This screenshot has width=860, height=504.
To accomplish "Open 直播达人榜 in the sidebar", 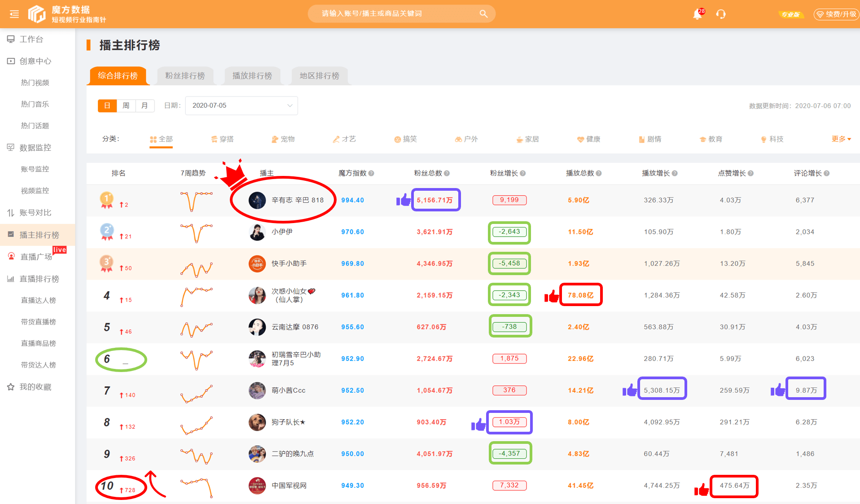I will pos(38,300).
